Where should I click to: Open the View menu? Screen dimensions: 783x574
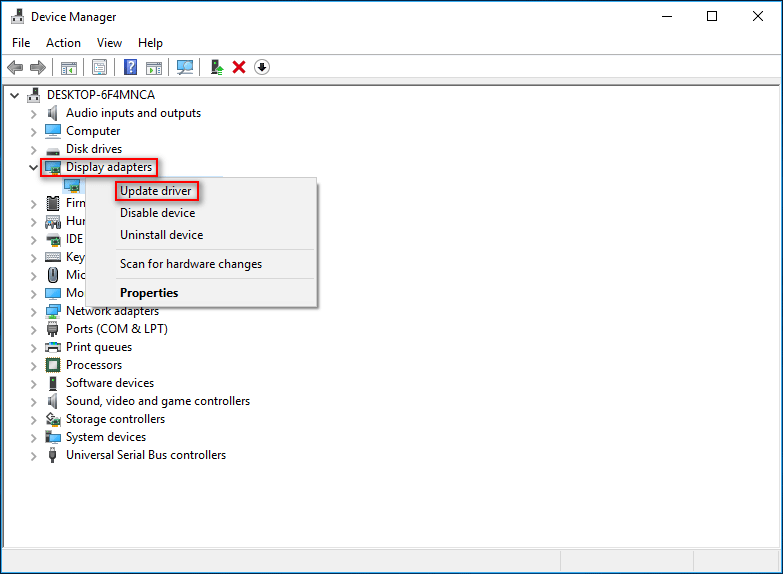point(109,43)
